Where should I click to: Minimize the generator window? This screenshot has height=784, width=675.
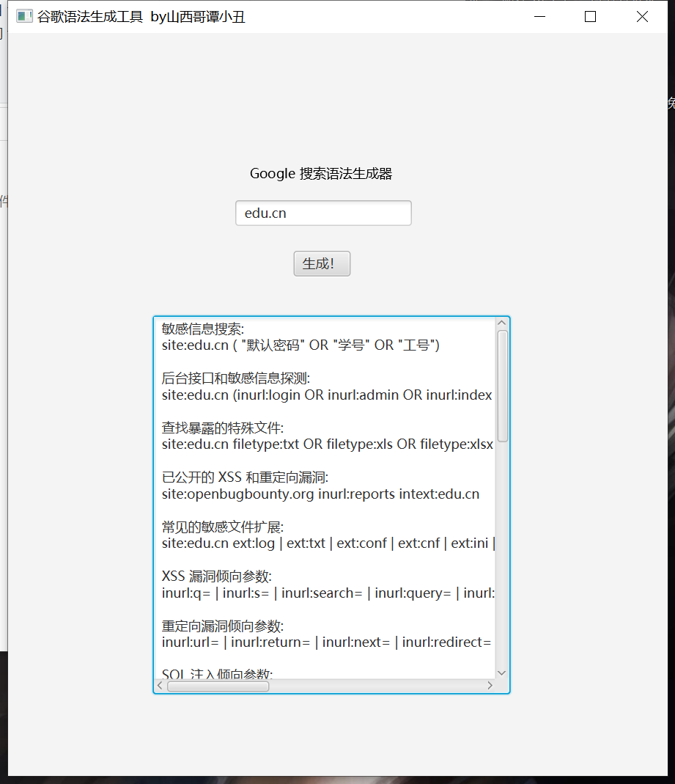click(540, 16)
